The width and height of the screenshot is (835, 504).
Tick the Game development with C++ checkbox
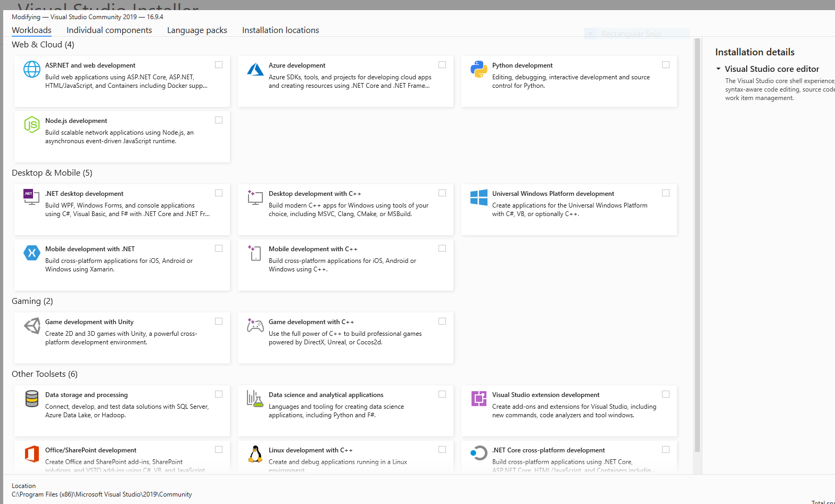pos(442,321)
